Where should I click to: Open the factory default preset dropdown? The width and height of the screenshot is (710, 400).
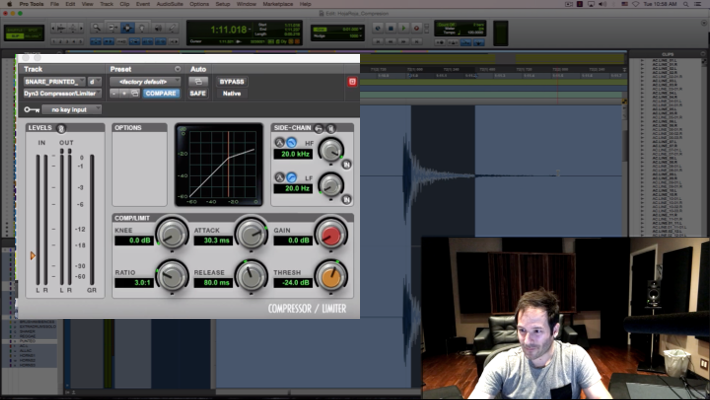click(x=145, y=82)
